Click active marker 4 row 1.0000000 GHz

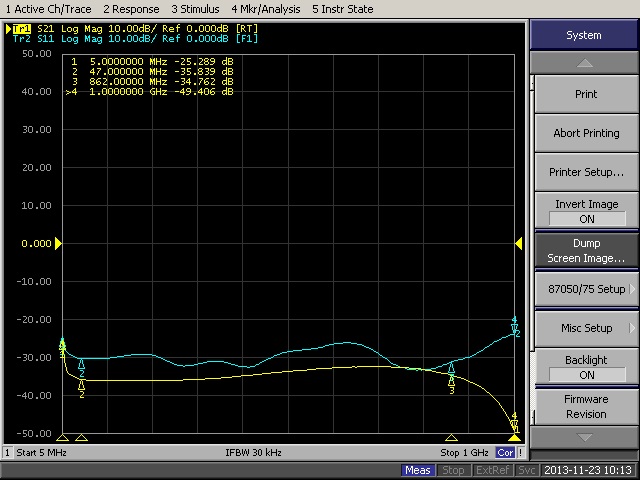coord(150,92)
